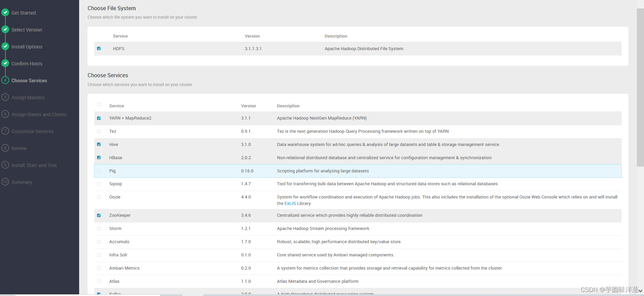644x296 pixels.
Task: Check the Infra Solr service checkbox
Action: tap(99, 255)
